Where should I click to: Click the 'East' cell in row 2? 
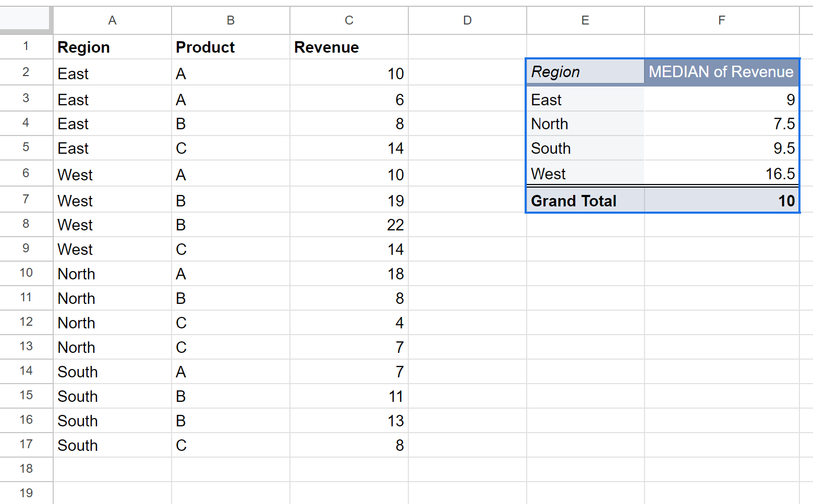pos(112,73)
